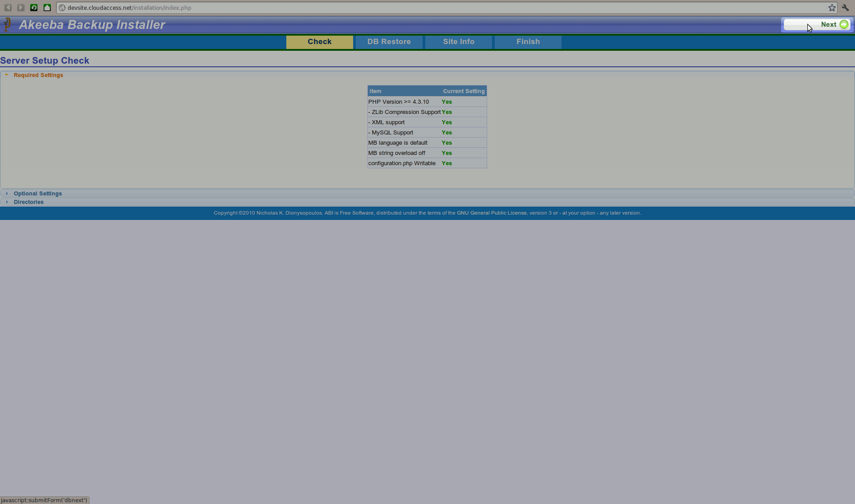Reload the page with the refresh icon
Viewport: 855px width, 504px height.
pyautogui.click(x=34, y=8)
